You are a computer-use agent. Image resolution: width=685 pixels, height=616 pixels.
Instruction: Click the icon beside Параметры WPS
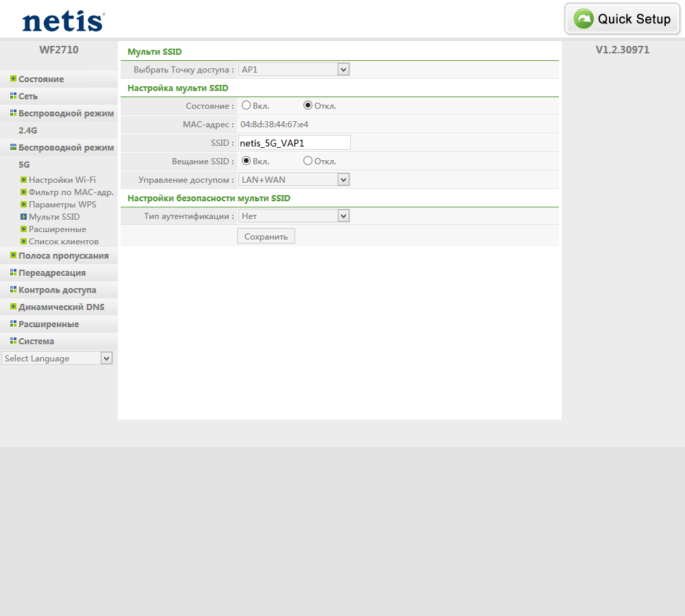(x=23, y=205)
